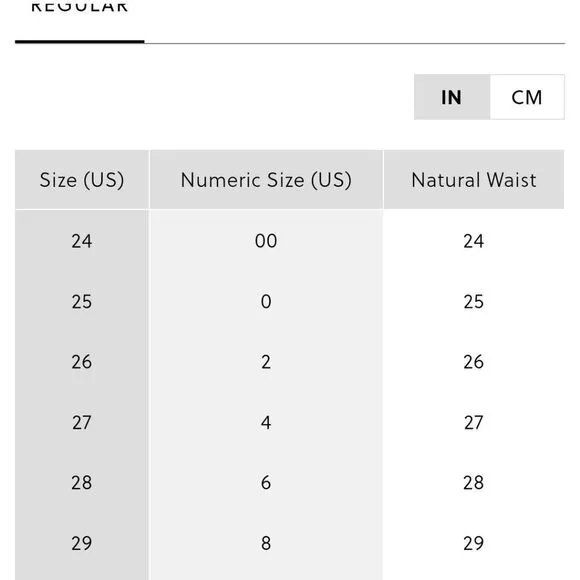Click numeric size 2 cell
This screenshot has width=580, height=580.
(266, 362)
